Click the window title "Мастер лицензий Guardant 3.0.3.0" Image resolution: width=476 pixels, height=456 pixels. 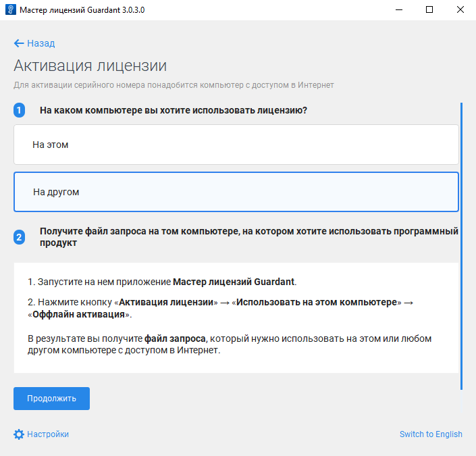pos(82,10)
